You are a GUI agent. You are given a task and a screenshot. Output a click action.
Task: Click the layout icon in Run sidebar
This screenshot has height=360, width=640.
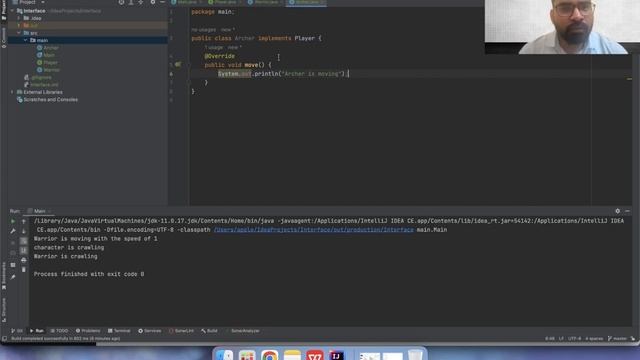coord(13,265)
